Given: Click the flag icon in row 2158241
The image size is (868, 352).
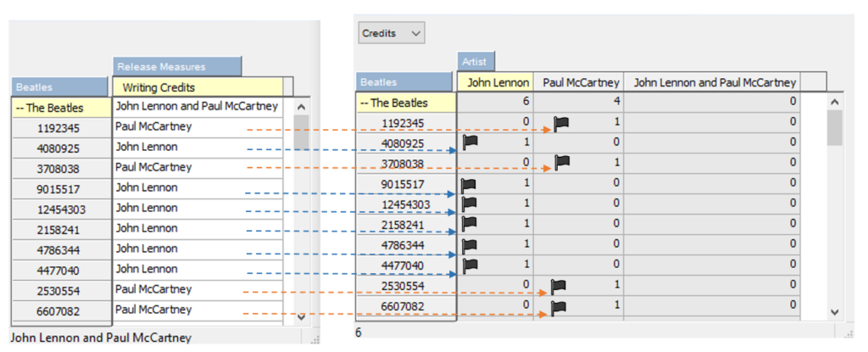Looking at the screenshot, I should pos(468,224).
